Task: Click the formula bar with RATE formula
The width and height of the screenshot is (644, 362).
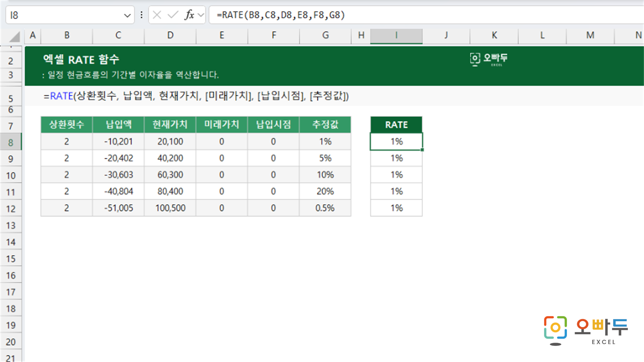Action: coord(426,15)
